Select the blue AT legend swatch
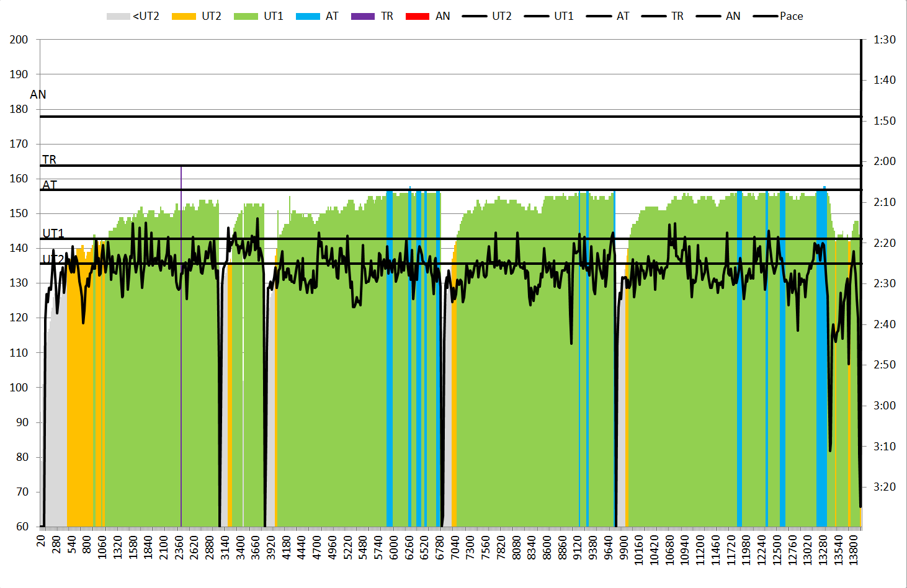This screenshot has height=588, width=907. 308,16
